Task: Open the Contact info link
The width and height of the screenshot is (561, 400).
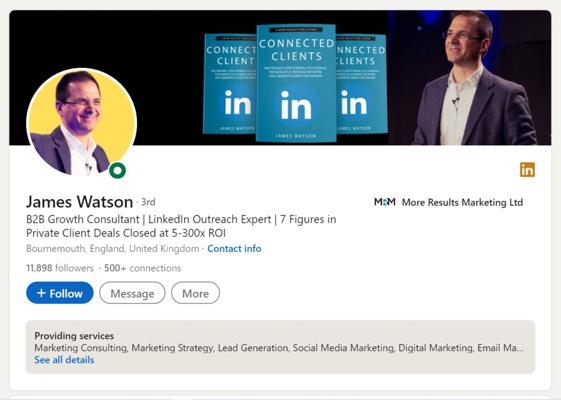Action: (x=234, y=248)
